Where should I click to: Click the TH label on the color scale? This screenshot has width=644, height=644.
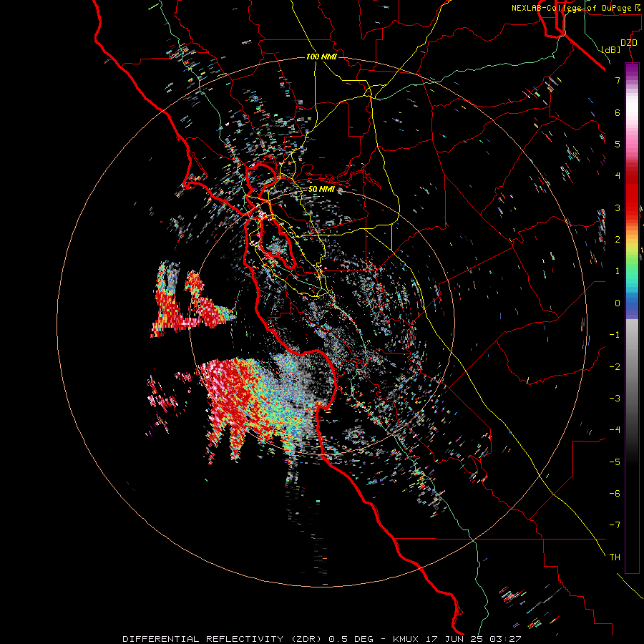point(615,557)
